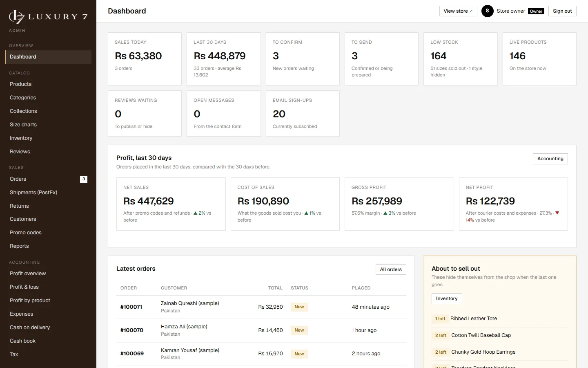The width and height of the screenshot is (588, 368).
Task: Open Shipments (PostEx) in the sidebar
Action: (x=48, y=193)
